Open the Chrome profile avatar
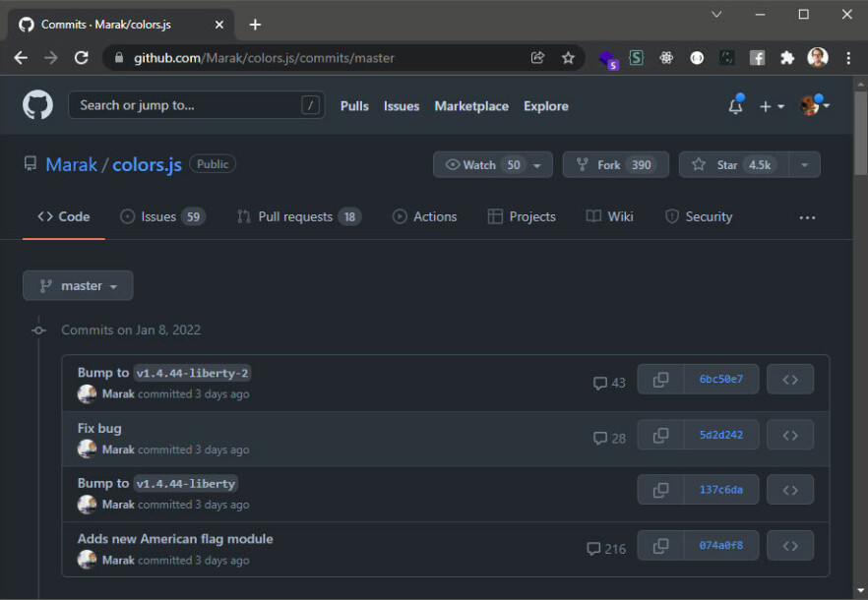 point(818,57)
